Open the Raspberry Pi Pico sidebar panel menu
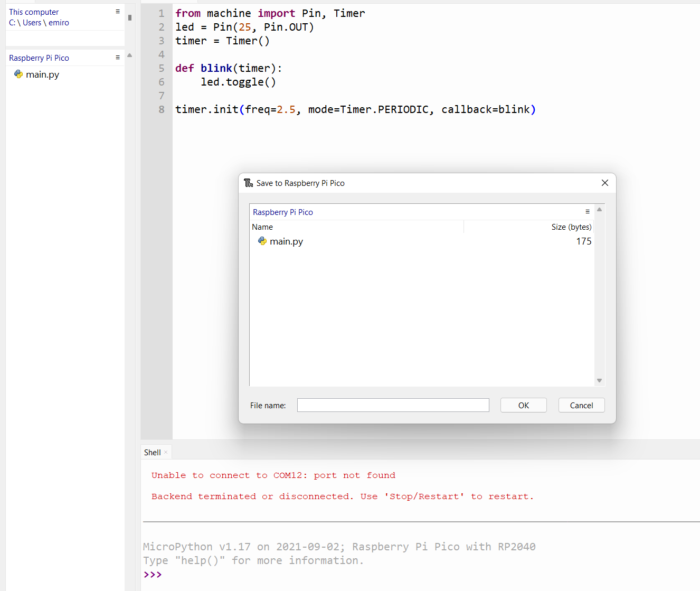The width and height of the screenshot is (700, 591). coord(118,58)
